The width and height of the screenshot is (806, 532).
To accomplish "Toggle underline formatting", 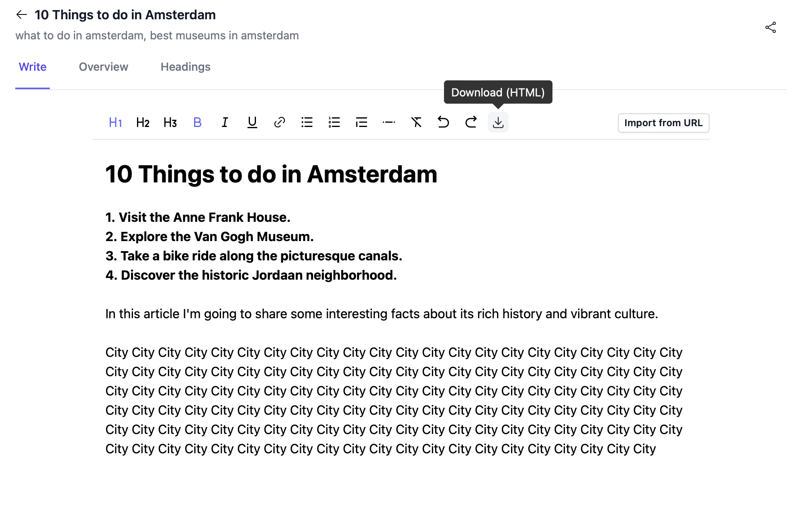I will pyautogui.click(x=252, y=123).
